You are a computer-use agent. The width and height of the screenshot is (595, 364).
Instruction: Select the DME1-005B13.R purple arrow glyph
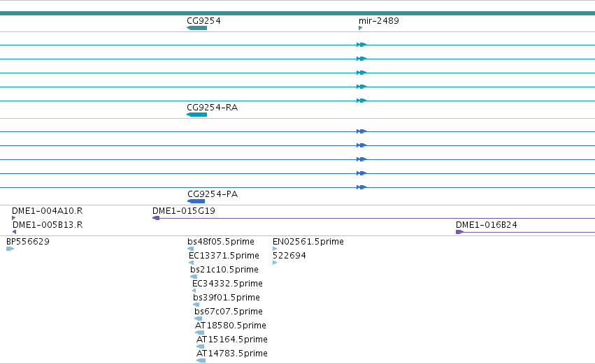pyautogui.click(x=15, y=232)
